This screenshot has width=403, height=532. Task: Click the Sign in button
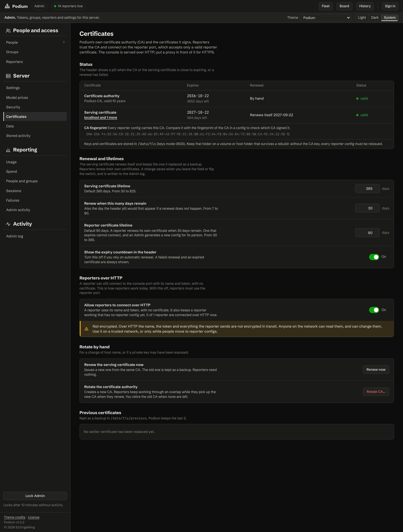pos(390,6)
